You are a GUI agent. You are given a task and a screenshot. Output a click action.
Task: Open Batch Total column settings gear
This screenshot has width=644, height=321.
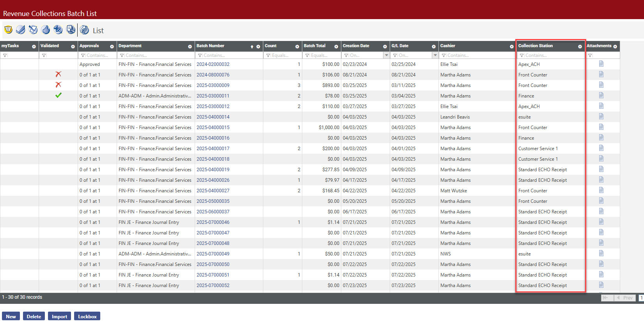tap(336, 46)
